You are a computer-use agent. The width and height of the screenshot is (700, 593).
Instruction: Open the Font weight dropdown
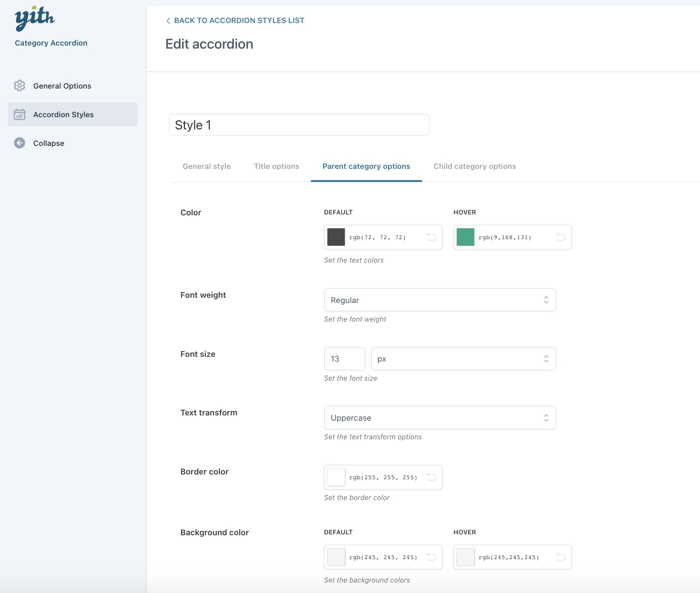439,300
